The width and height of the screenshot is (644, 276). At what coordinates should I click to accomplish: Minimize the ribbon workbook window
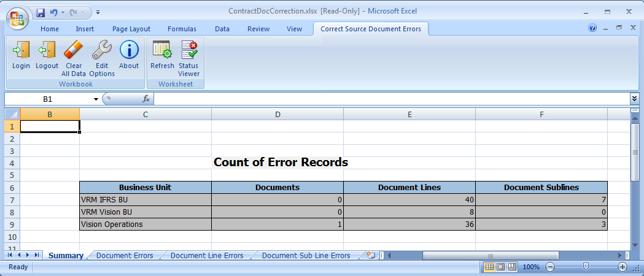[606, 28]
